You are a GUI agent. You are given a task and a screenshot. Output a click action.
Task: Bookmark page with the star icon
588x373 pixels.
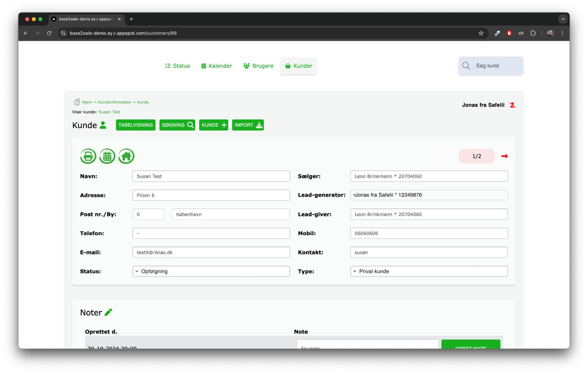tap(481, 33)
